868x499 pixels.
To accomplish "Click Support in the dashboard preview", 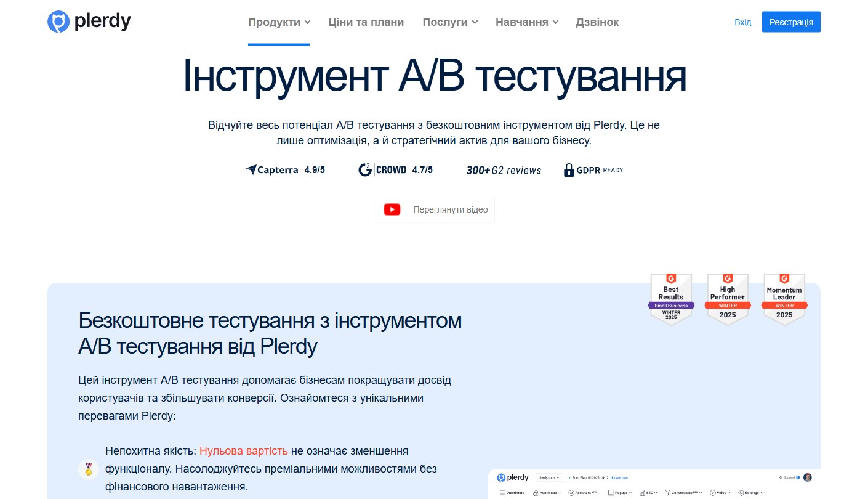I will (789, 477).
